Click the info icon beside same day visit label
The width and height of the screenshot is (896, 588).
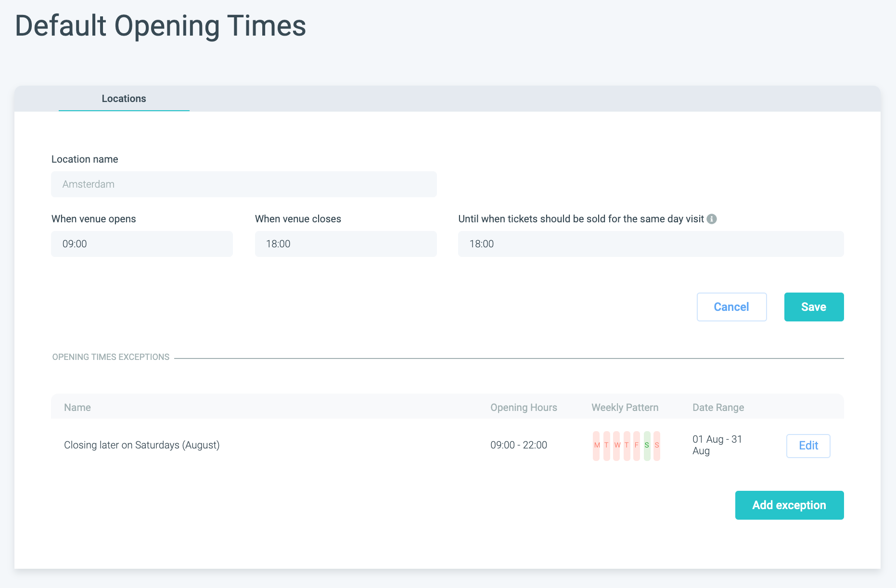coord(712,219)
